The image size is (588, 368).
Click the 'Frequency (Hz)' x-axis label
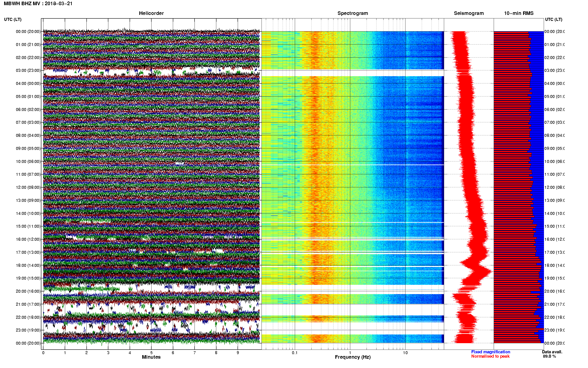pos(353,357)
